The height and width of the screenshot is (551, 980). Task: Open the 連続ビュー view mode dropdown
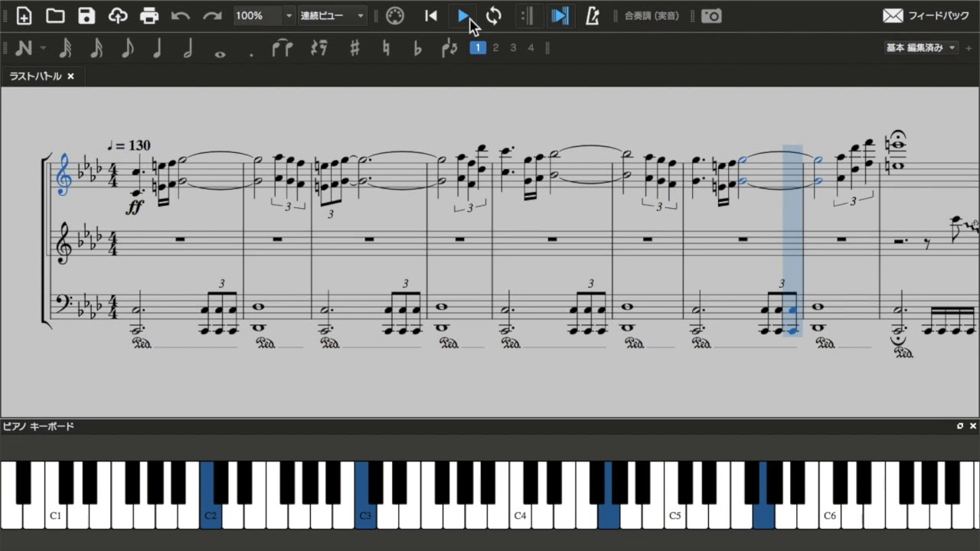(x=332, y=15)
